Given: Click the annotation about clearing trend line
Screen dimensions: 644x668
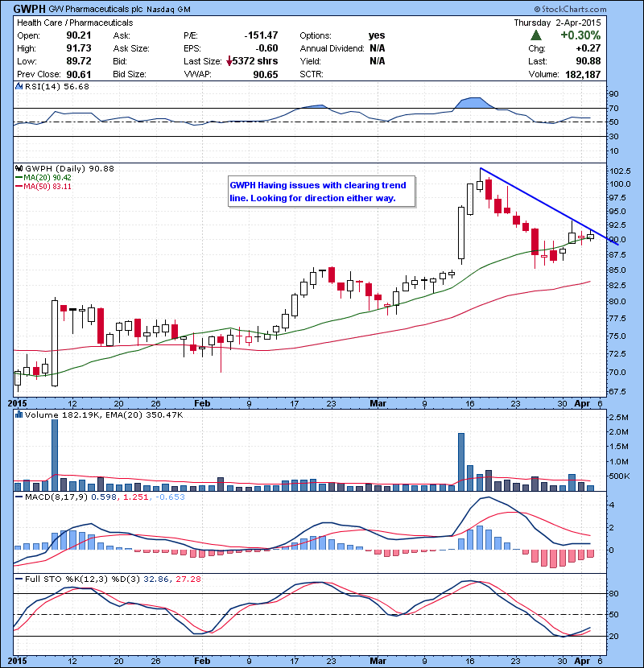Looking at the screenshot, I should click(x=321, y=192).
